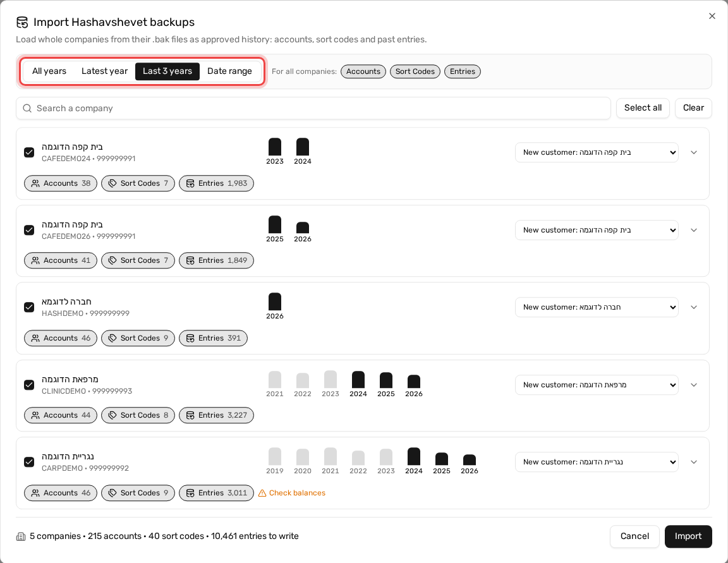Untick the CARPDEMO company checkbox
The image size is (728, 563).
coord(29,462)
